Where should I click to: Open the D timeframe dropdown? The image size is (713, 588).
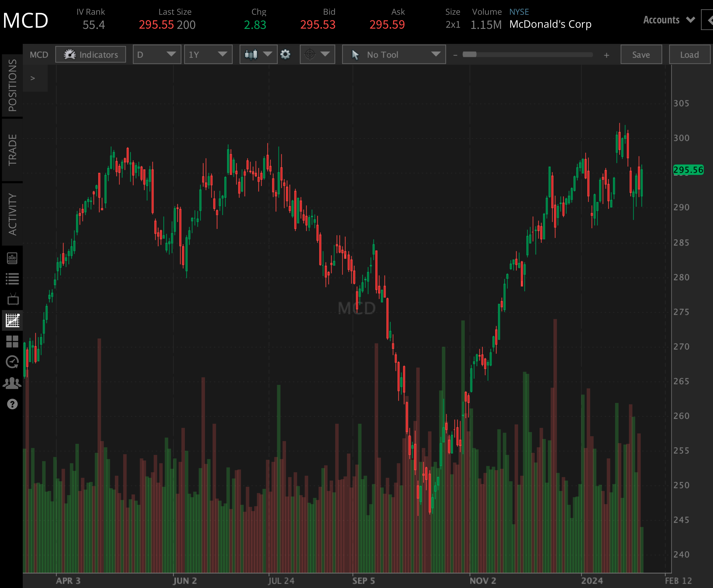(157, 54)
